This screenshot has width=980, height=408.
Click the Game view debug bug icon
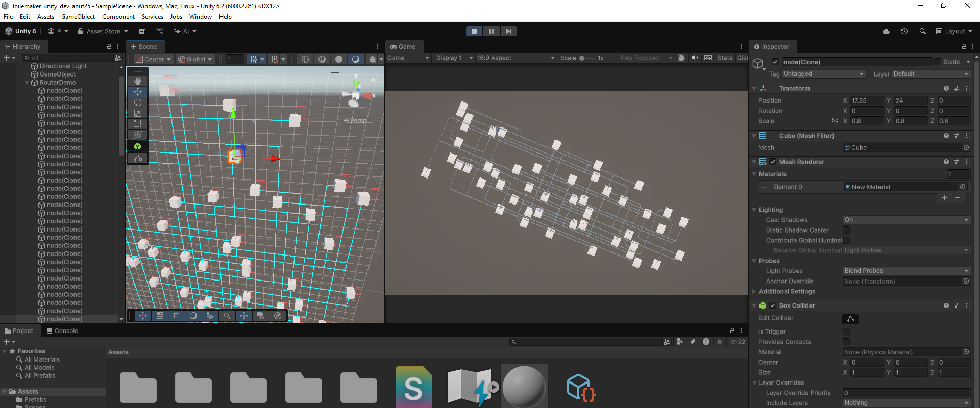pyautogui.click(x=681, y=58)
